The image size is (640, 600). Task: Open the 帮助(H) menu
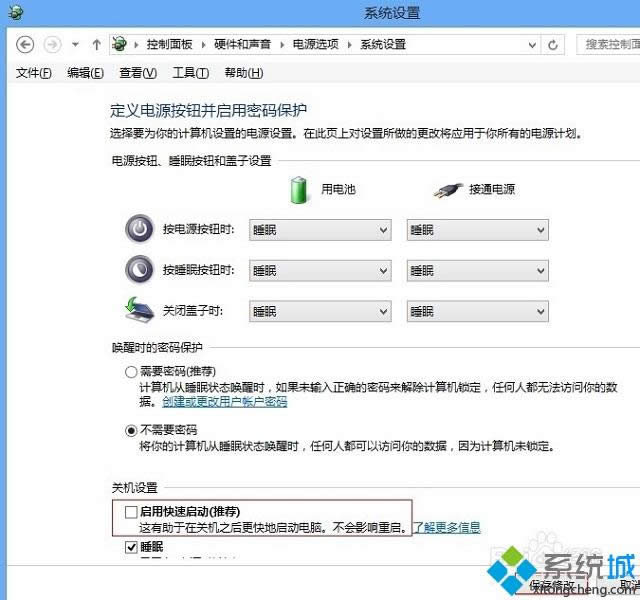[244, 73]
